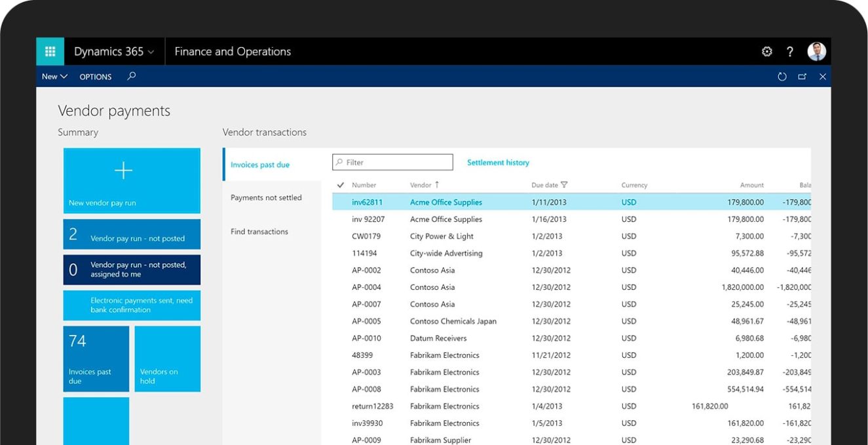Sort by Currency column header
The width and height of the screenshot is (868, 445).
pos(634,185)
